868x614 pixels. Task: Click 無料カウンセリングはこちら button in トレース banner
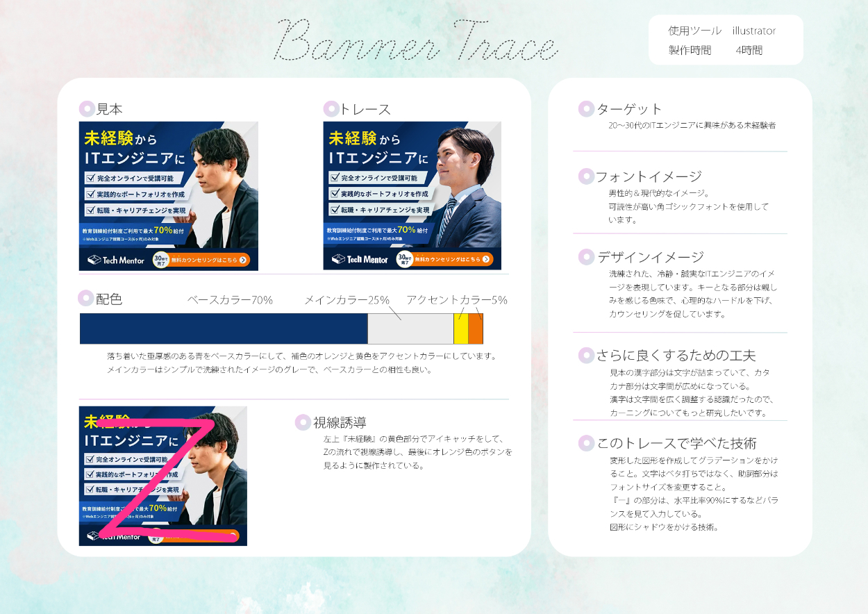[x=447, y=259]
